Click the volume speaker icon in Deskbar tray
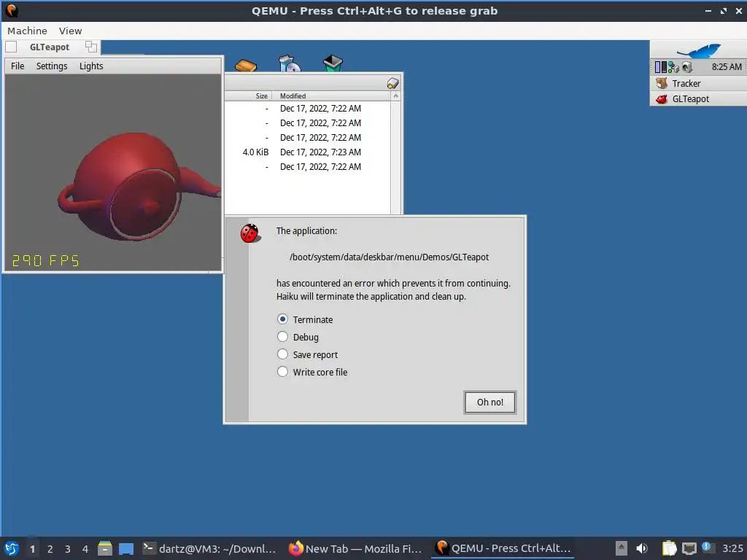 pos(686,67)
